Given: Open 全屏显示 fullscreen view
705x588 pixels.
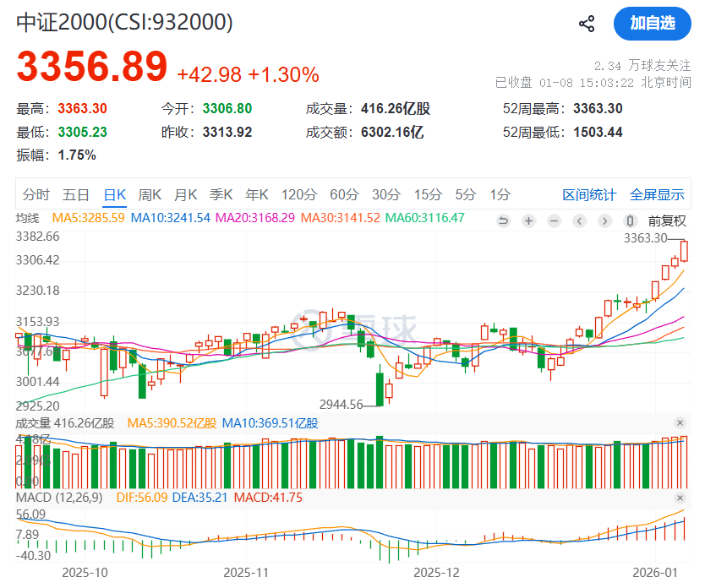Looking at the screenshot, I should tap(657, 195).
